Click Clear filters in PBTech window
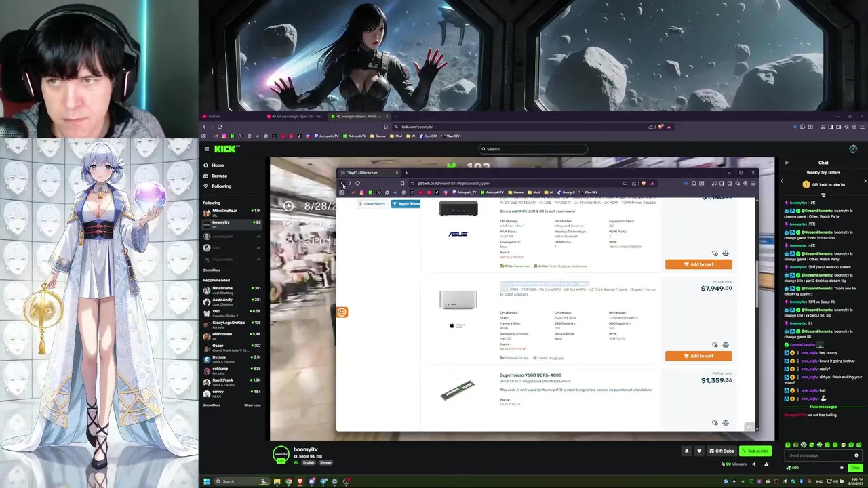Image resolution: width=868 pixels, height=488 pixels. [372, 204]
